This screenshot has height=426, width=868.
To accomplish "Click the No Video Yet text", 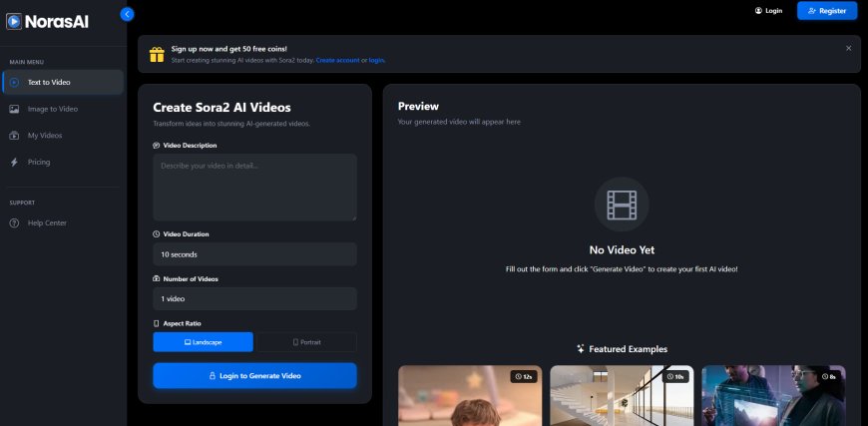I will [x=622, y=250].
